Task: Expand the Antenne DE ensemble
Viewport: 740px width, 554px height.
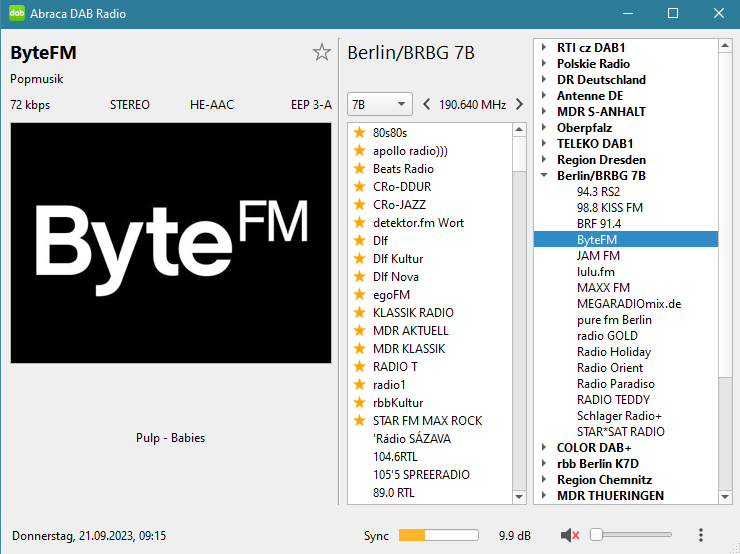Action: pos(544,96)
